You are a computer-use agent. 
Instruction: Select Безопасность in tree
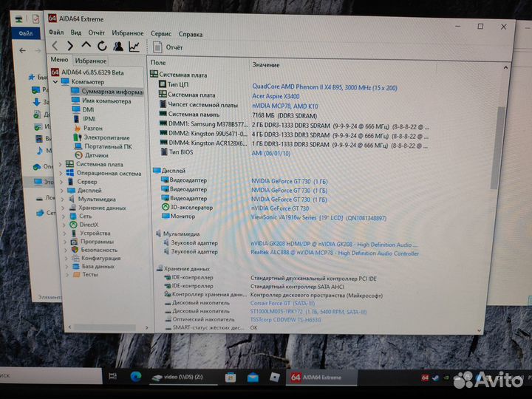[x=95, y=250]
